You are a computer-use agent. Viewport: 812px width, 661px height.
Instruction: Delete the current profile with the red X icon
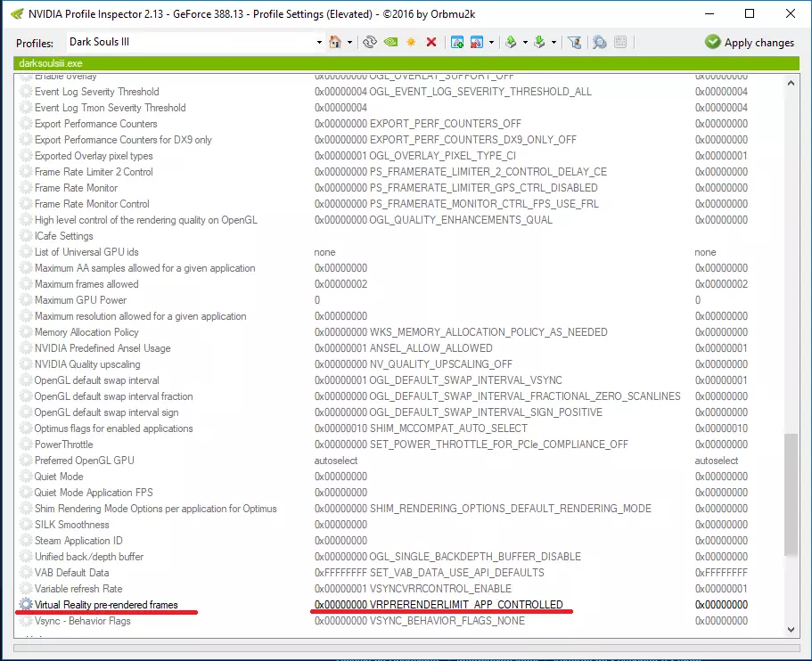(x=431, y=42)
